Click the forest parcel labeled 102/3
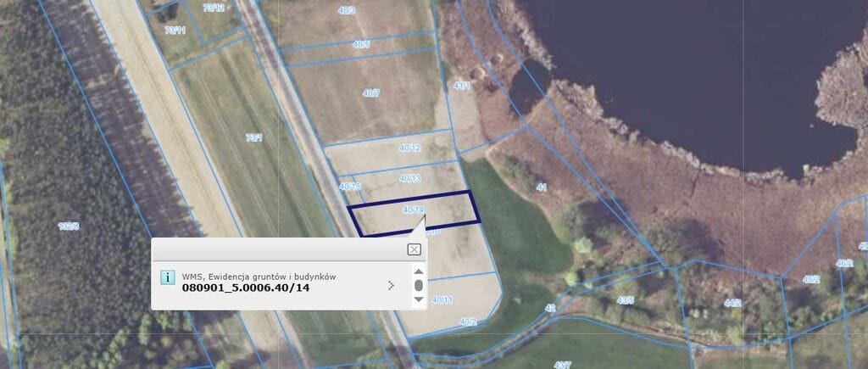This screenshot has height=369, width=868. click(x=69, y=226)
